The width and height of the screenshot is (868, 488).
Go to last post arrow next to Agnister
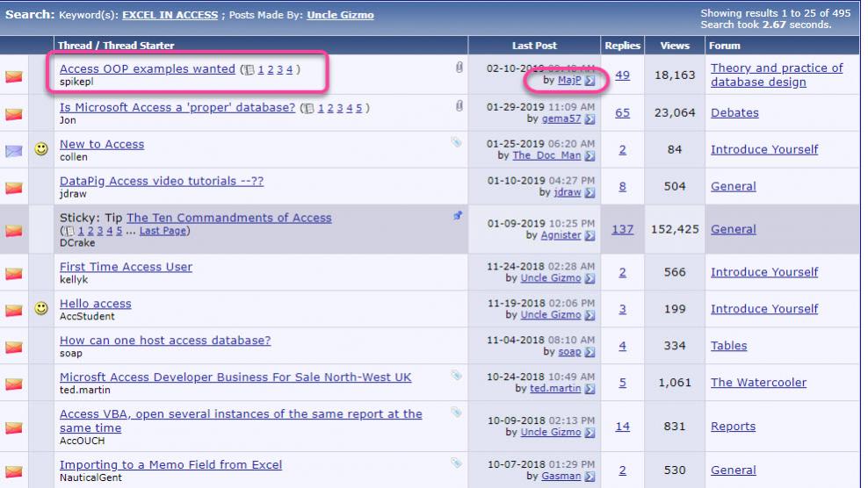[x=590, y=236]
